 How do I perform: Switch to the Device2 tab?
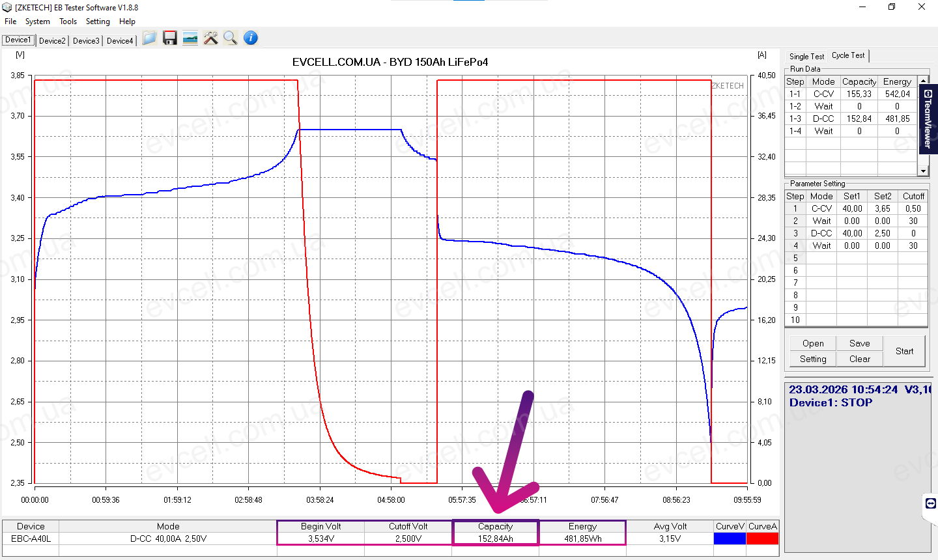pyautogui.click(x=52, y=40)
